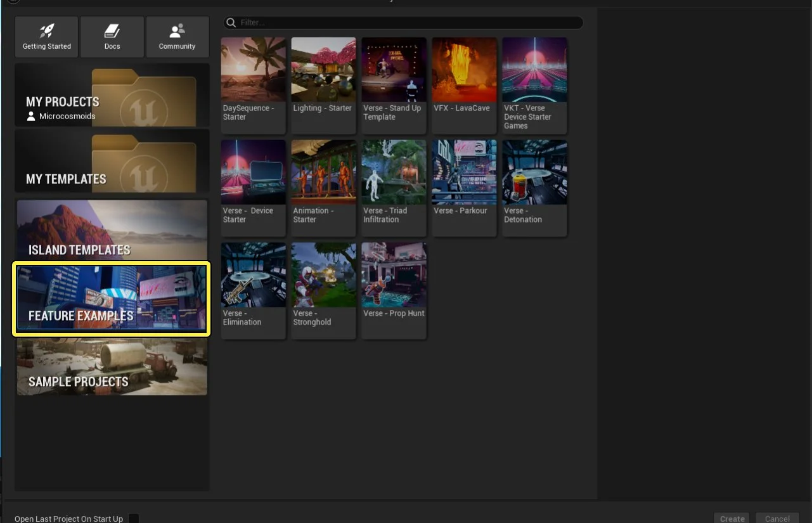812x523 pixels.
Task: Choose the VFX - LavaCave template
Action: (464, 85)
